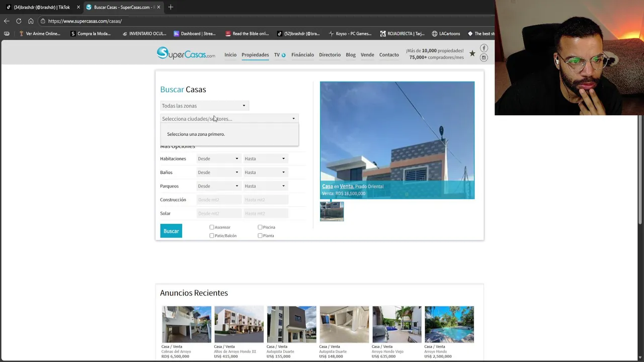
Task: Open the US$ 2,500,000 Arroyo Hondo listing
Action: coord(449,324)
